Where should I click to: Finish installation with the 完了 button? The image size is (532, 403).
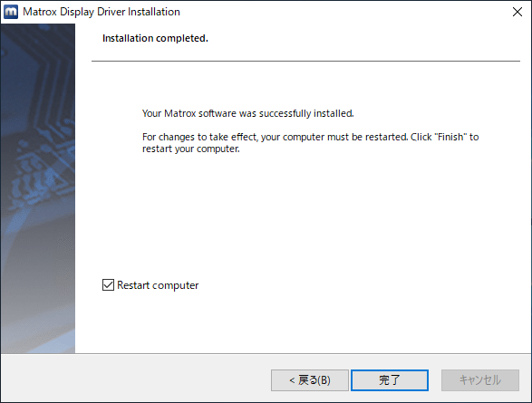[x=390, y=380]
